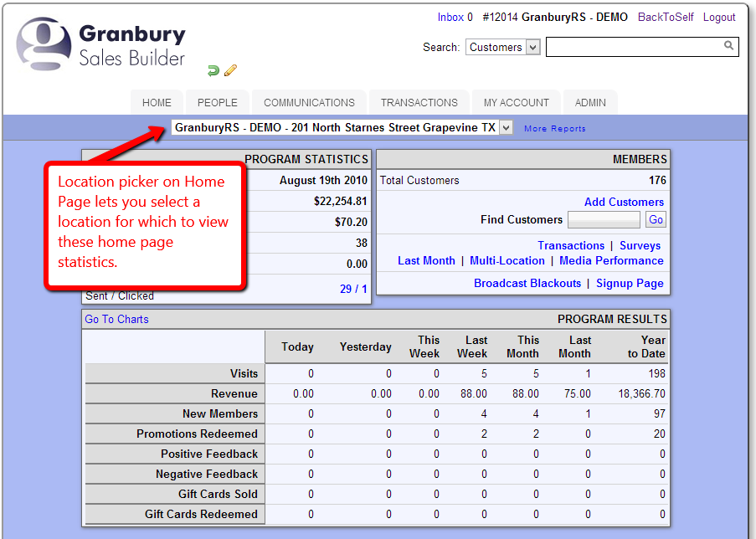Click the Find Customers input field
This screenshot has height=539, width=756.
[604, 220]
